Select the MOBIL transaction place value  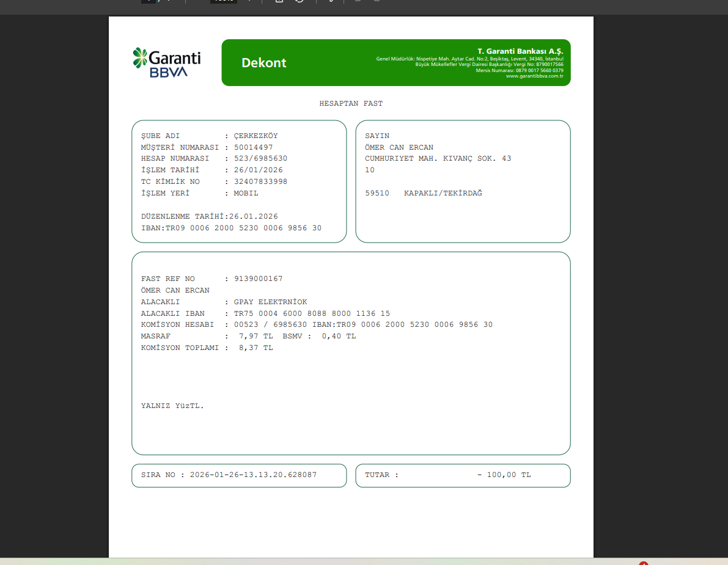(246, 194)
